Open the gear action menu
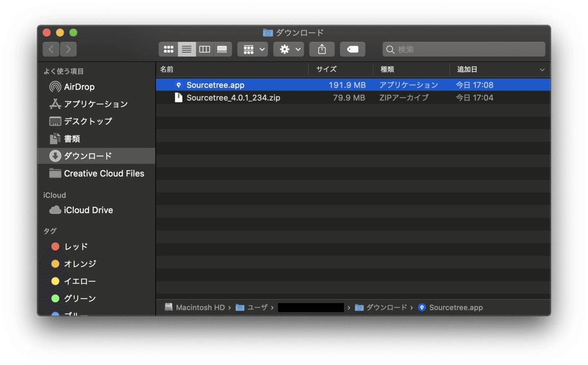588x365 pixels. click(289, 49)
